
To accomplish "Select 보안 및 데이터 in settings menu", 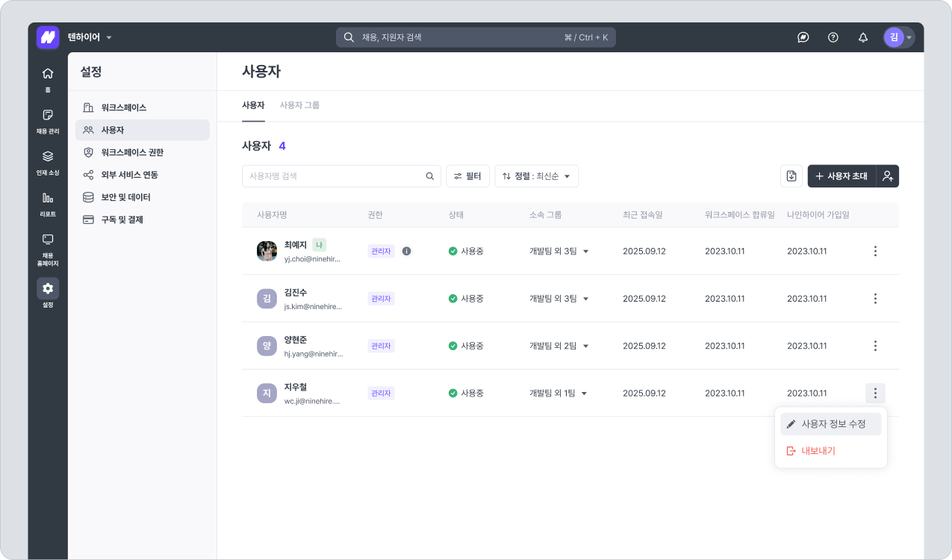I will (143, 197).
